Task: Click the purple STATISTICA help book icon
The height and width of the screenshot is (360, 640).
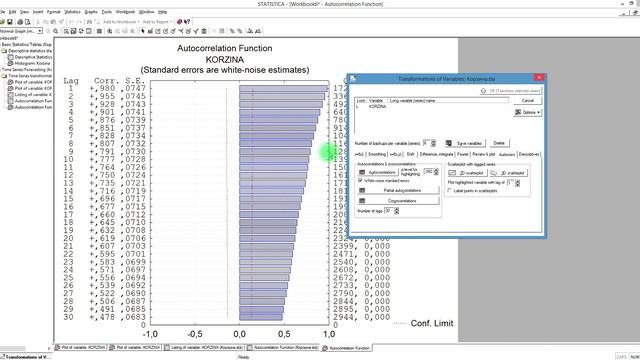Action: [x=180, y=22]
